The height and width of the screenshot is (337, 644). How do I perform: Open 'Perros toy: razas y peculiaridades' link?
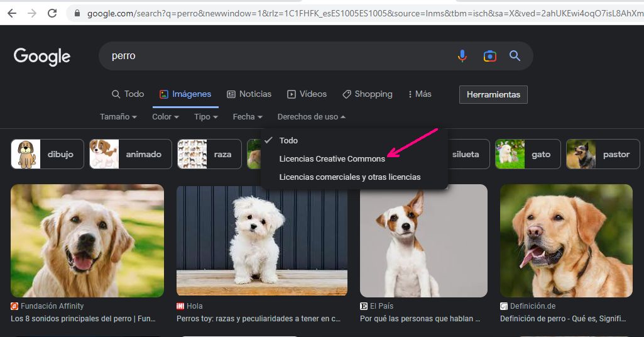click(259, 319)
